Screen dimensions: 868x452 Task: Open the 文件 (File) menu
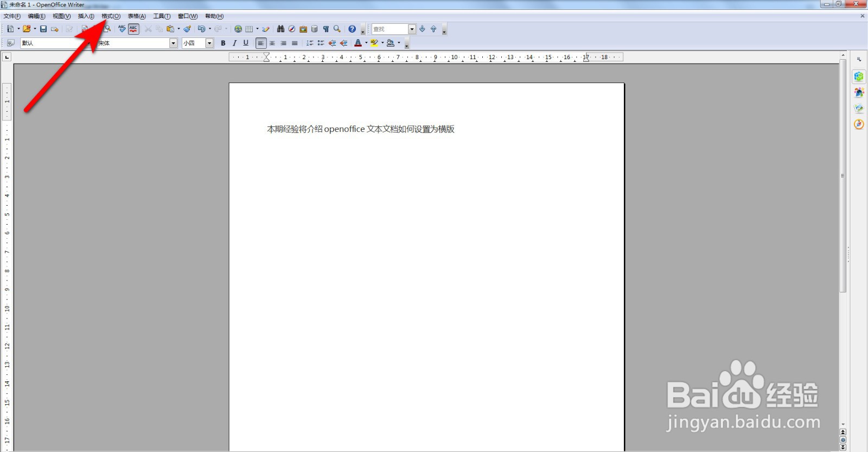(x=12, y=16)
